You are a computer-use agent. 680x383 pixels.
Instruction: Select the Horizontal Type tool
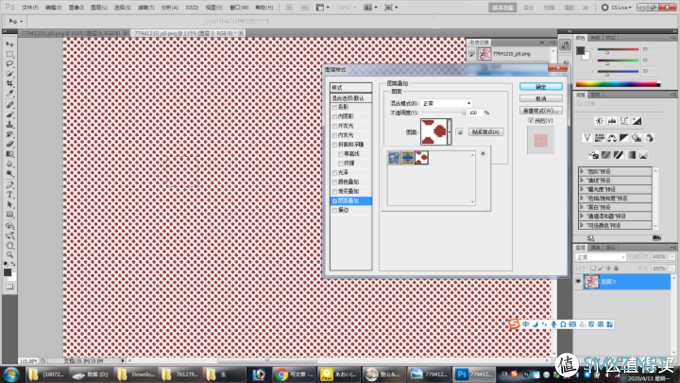coord(10,195)
